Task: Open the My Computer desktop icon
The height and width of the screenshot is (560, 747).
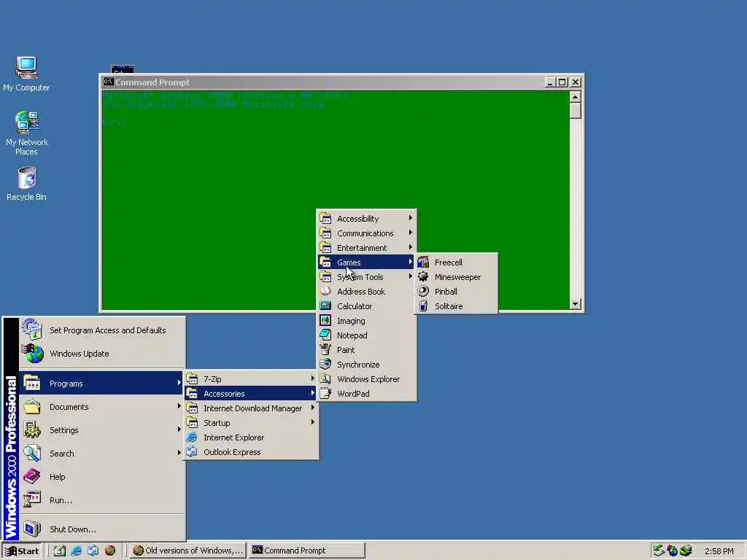Action: (26, 74)
